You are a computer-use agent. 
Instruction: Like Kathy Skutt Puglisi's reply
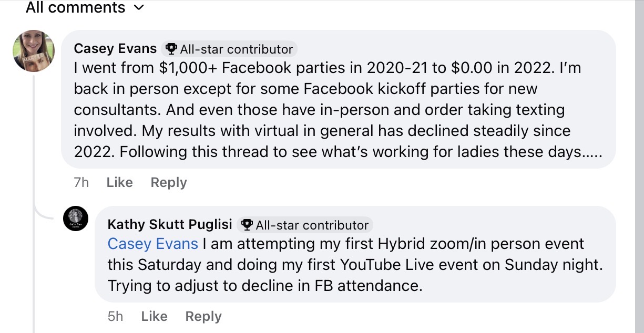(154, 316)
